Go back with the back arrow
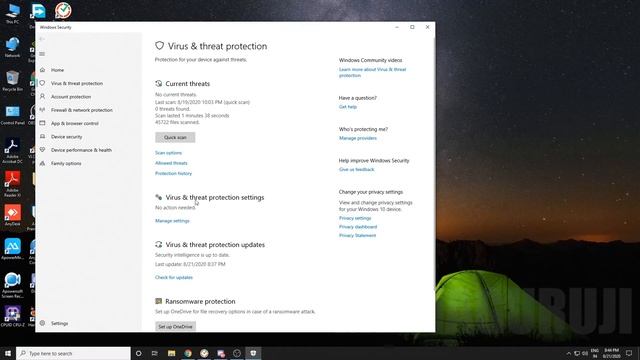 pyautogui.click(x=42, y=39)
